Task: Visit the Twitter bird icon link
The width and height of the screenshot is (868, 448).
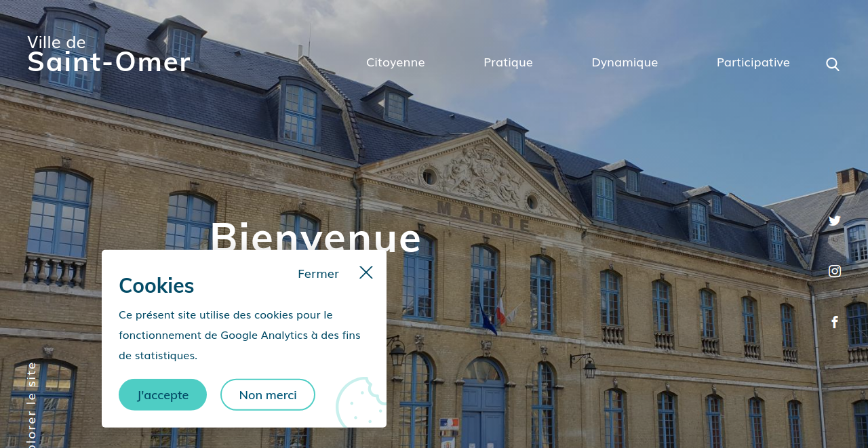Action: click(835, 220)
